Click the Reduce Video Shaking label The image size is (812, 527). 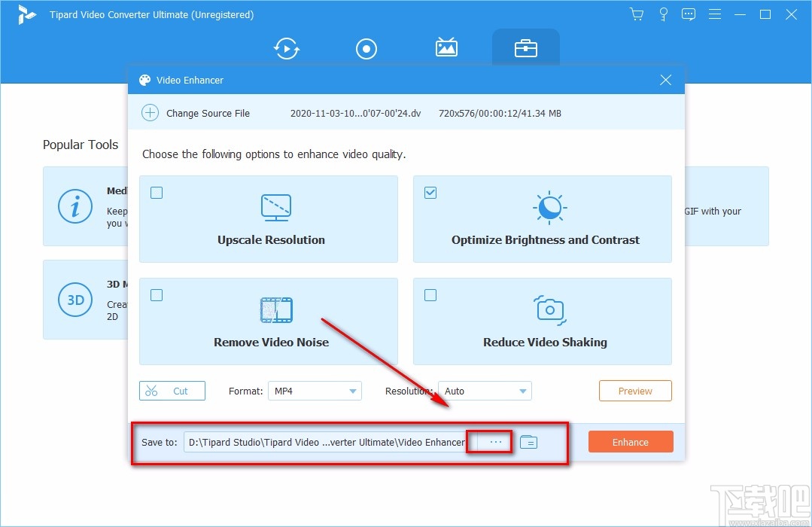545,342
